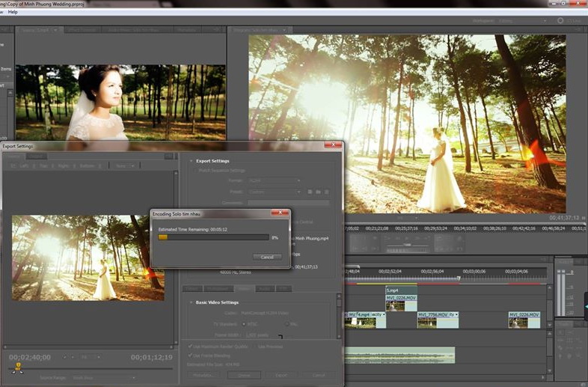Toggle Use Maximum Render Quality checkbox

click(x=190, y=347)
